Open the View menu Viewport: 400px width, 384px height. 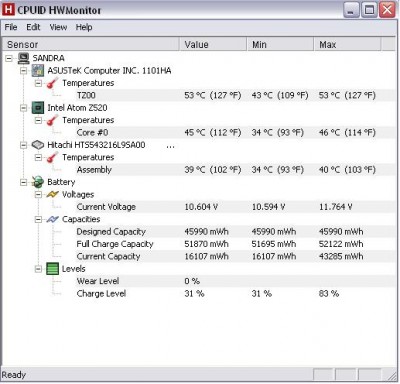(x=58, y=27)
